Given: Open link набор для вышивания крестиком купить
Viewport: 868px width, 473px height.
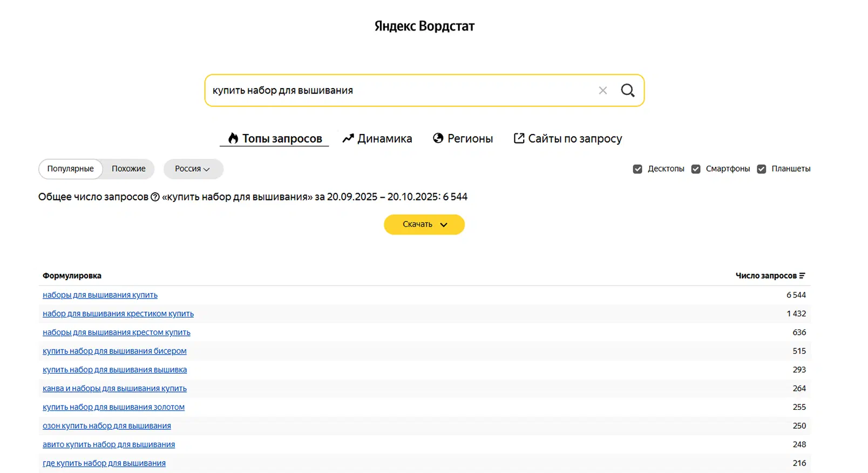Looking at the screenshot, I should tap(118, 314).
